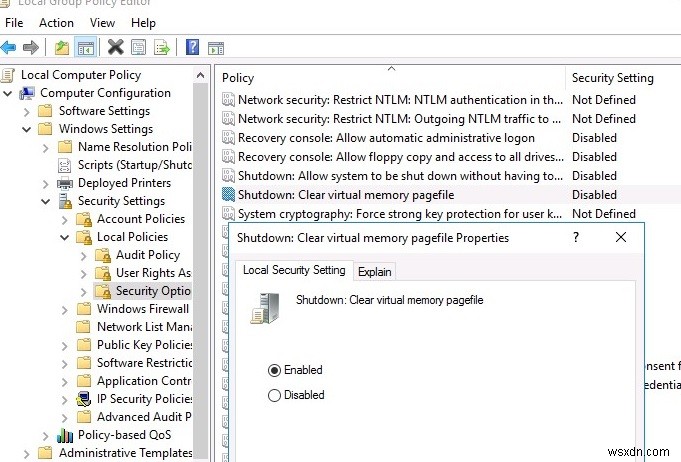
Task: Collapse the Security Settings node
Action: (x=46, y=201)
